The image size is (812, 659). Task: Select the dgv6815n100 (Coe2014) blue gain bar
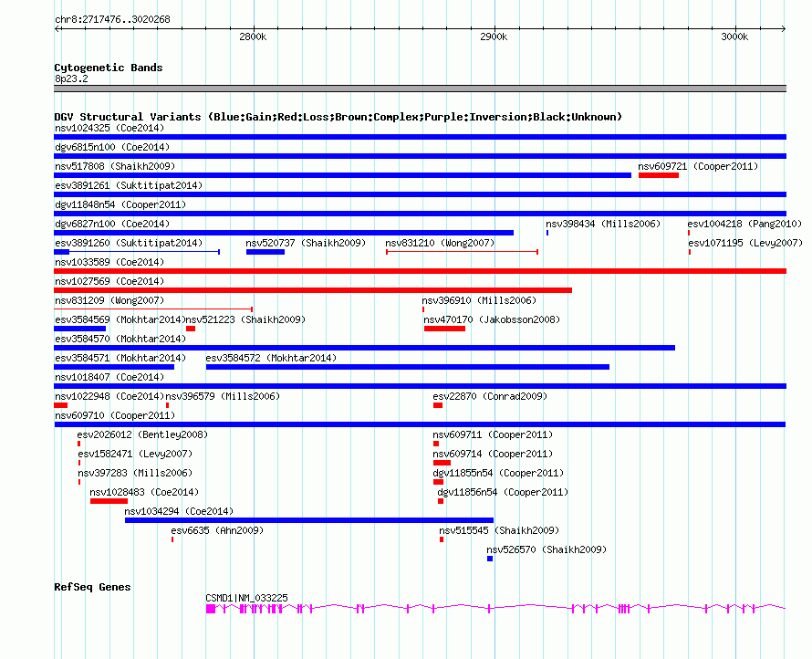tap(420, 156)
